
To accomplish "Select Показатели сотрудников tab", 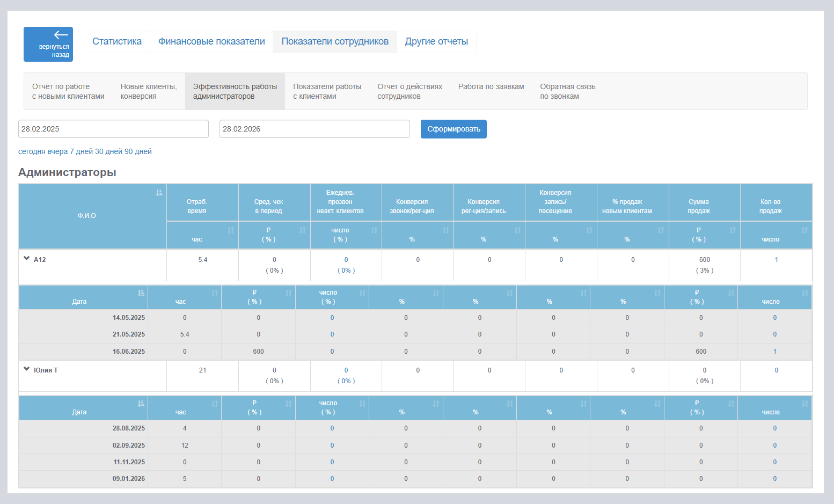I will tap(335, 41).
